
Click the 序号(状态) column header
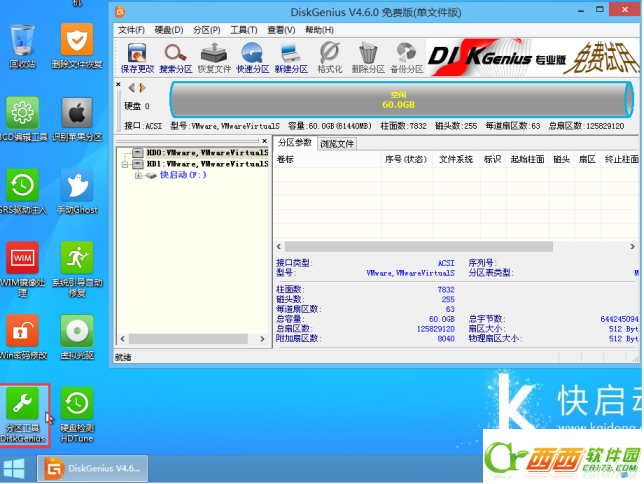point(406,159)
